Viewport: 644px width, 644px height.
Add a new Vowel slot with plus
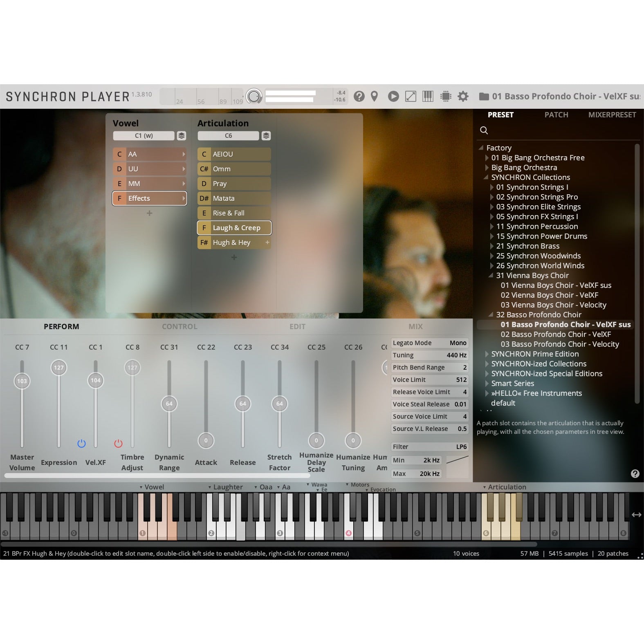150,213
